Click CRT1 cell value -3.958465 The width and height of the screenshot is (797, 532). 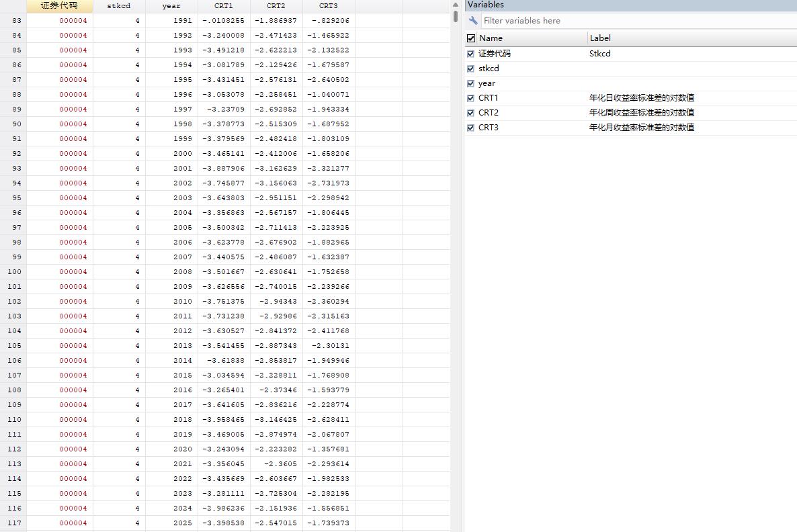click(223, 420)
